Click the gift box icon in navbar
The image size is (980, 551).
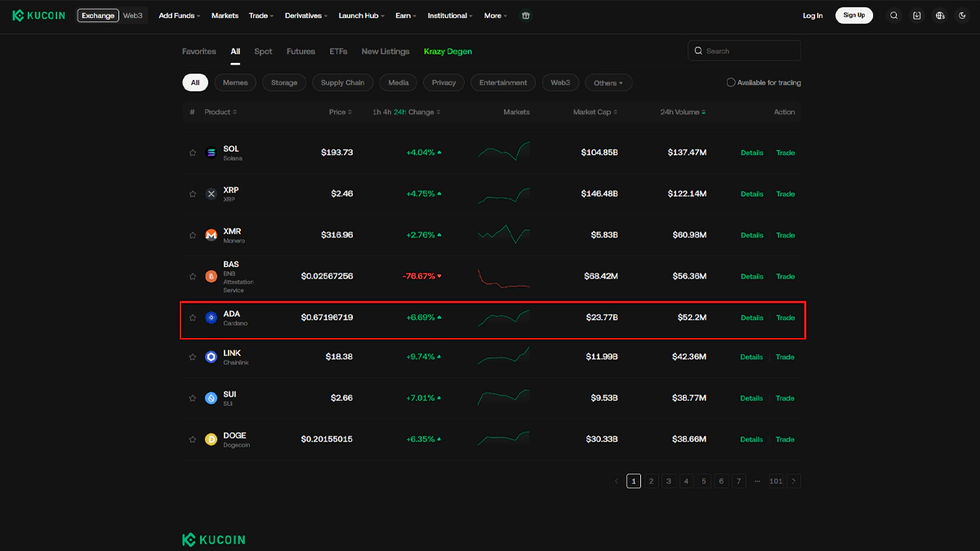click(526, 16)
